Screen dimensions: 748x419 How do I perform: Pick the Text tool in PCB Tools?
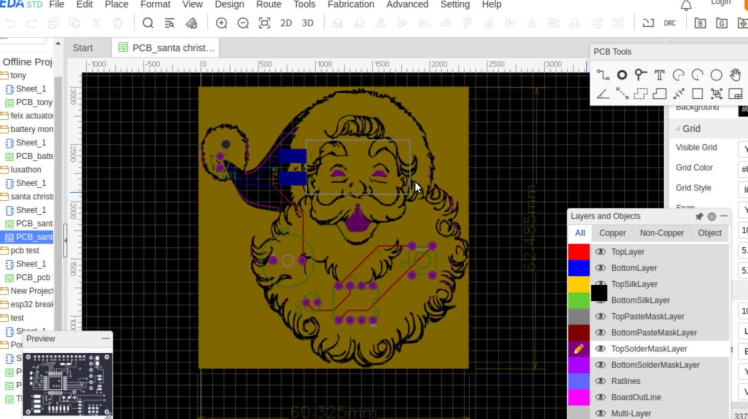[x=660, y=75]
